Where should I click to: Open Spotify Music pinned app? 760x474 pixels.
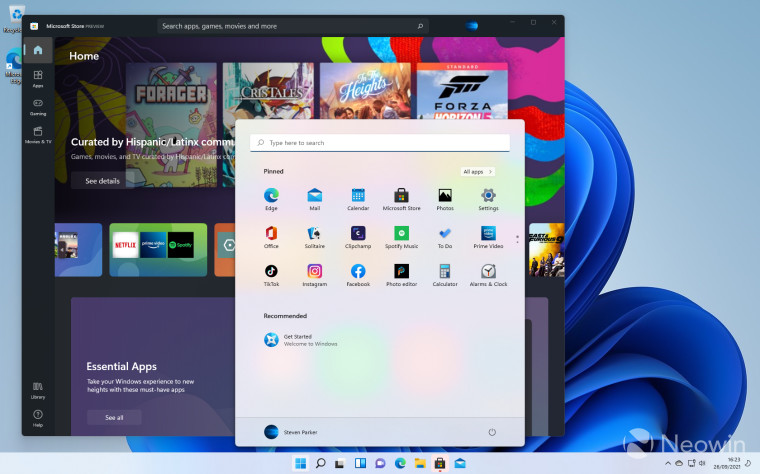click(x=401, y=237)
